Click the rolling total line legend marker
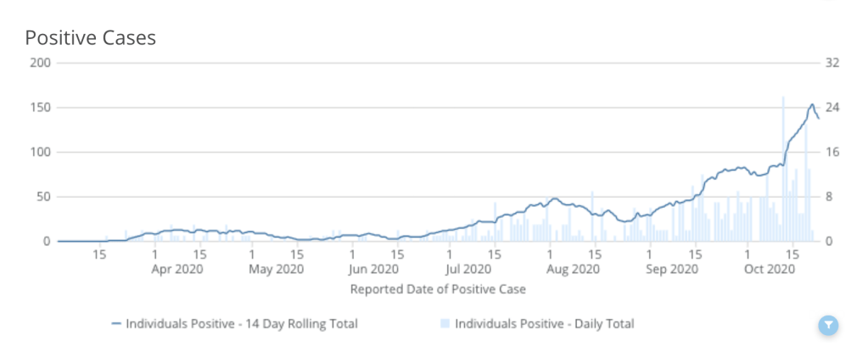The height and width of the screenshot is (363, 868). tap(116, 323)
